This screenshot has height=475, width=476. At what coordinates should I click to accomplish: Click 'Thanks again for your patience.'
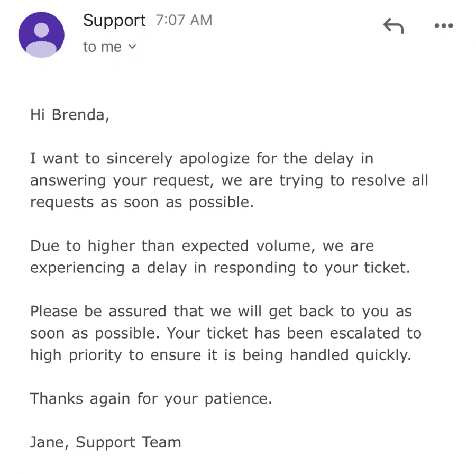click(x=151, y=399)
